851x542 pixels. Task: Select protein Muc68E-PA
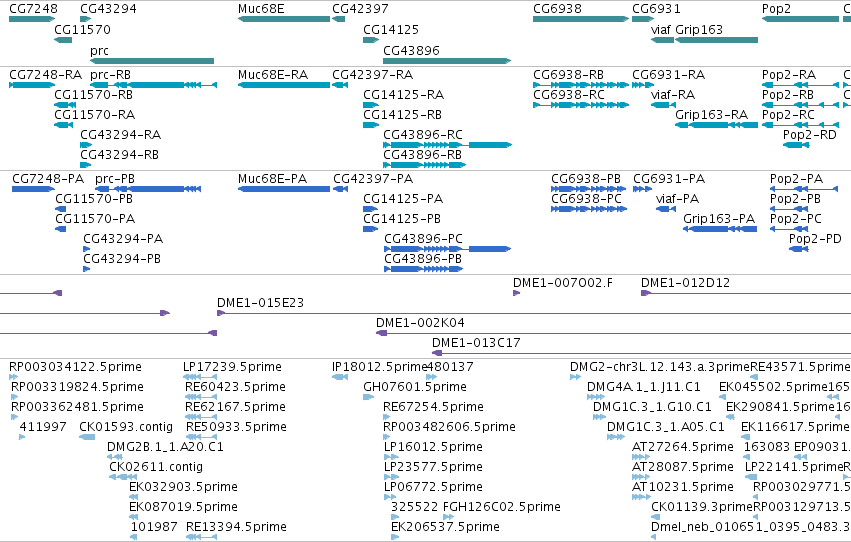point(284,189)
